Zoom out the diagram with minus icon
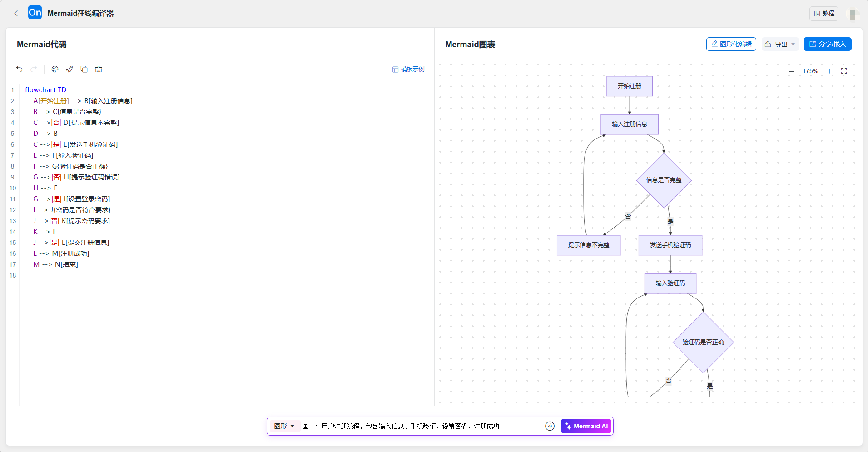The image size is (868, 452). click(x=791, y=71)
